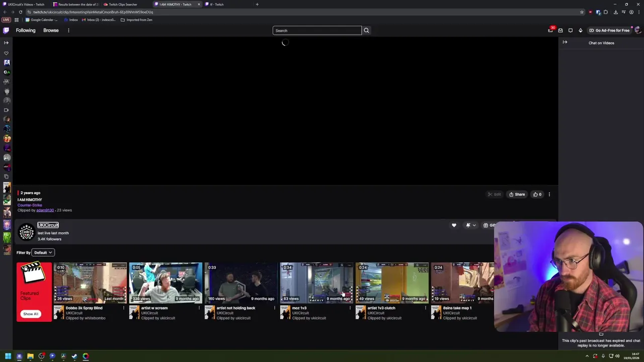Expand the left sidebar with arrow

[6, 43]
